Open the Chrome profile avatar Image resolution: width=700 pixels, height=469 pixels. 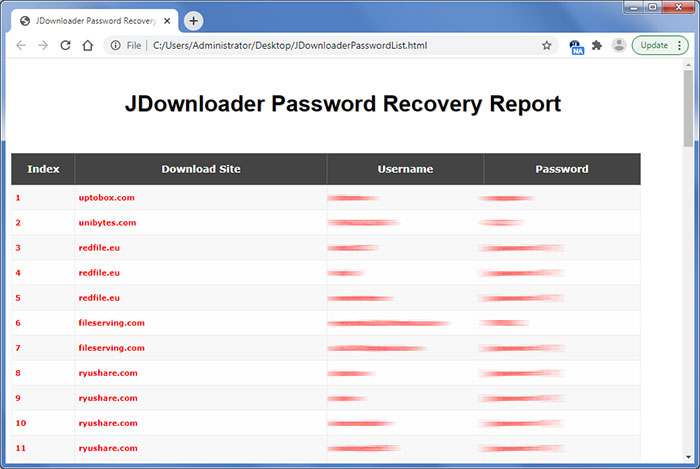(x=619, y=45)
